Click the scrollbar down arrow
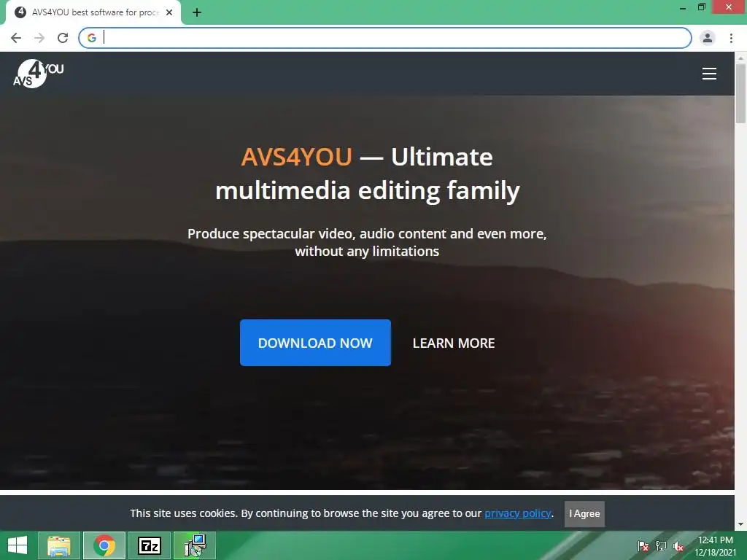The height and width of the screenshot is (560, 747). pos(741,524)
